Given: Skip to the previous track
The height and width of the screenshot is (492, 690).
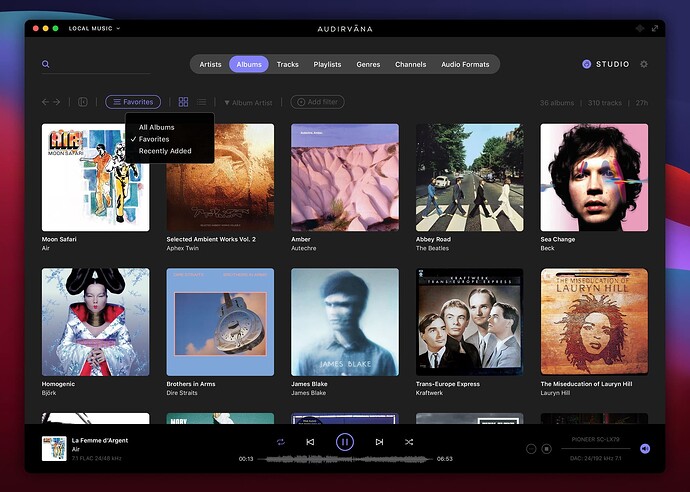Looking at the screenshot, I should click(310, 442).
